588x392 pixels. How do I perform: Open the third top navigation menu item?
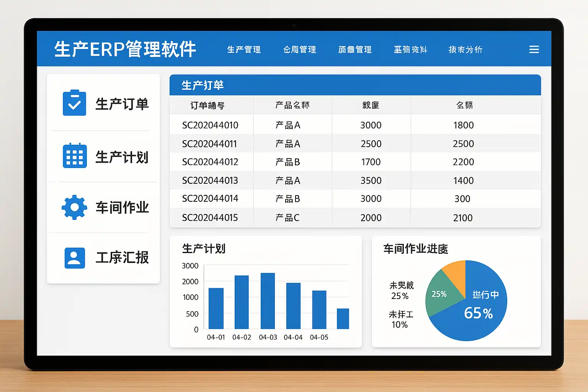(x=355, y=49)
